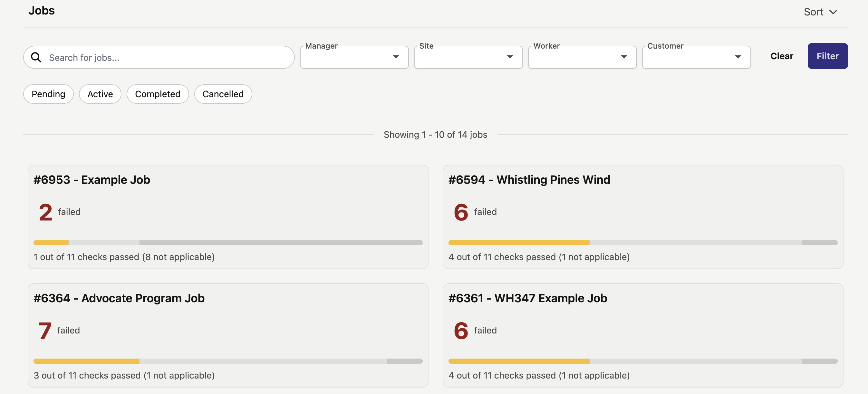868x394 pixels.
Task: Open the Manager dropdown
Action: [354, 57]
